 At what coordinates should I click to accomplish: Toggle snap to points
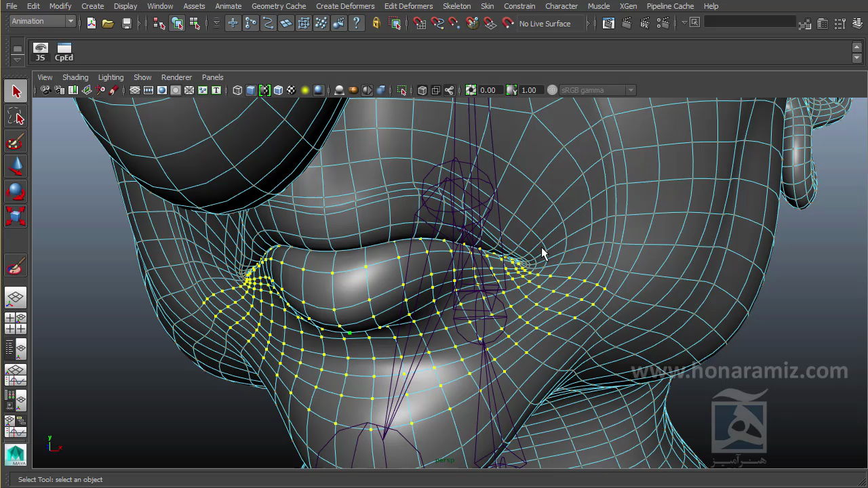click(454, 24)
